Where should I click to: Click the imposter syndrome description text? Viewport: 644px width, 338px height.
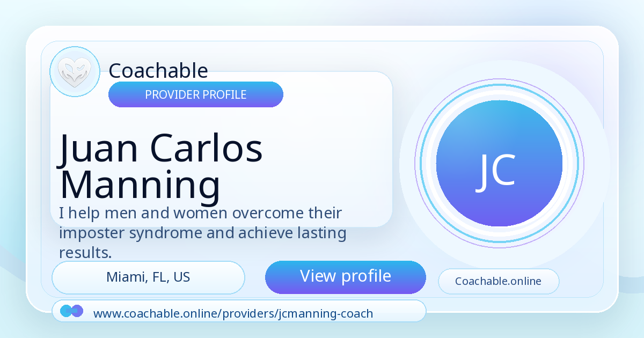pyautogui.click(x=203, y=233)
